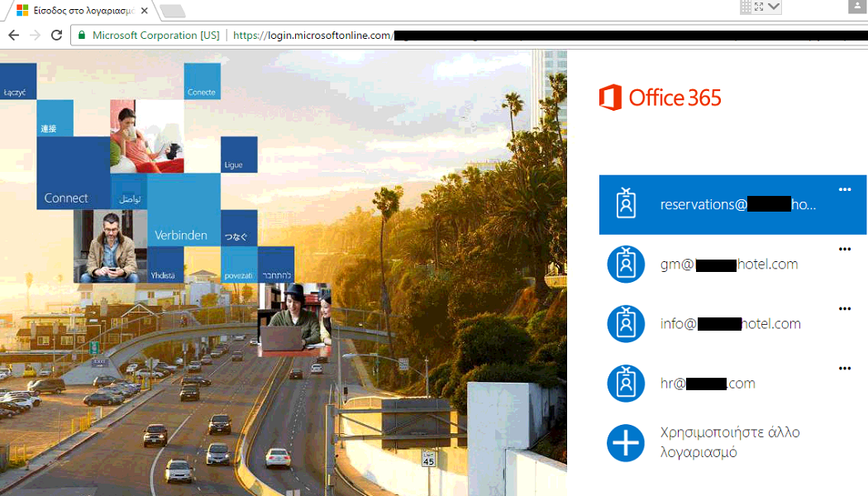The width and height of the screenshot is (868, 496).
Task: Open the three-dot menu for gm@ account
Action: point(845,249)
